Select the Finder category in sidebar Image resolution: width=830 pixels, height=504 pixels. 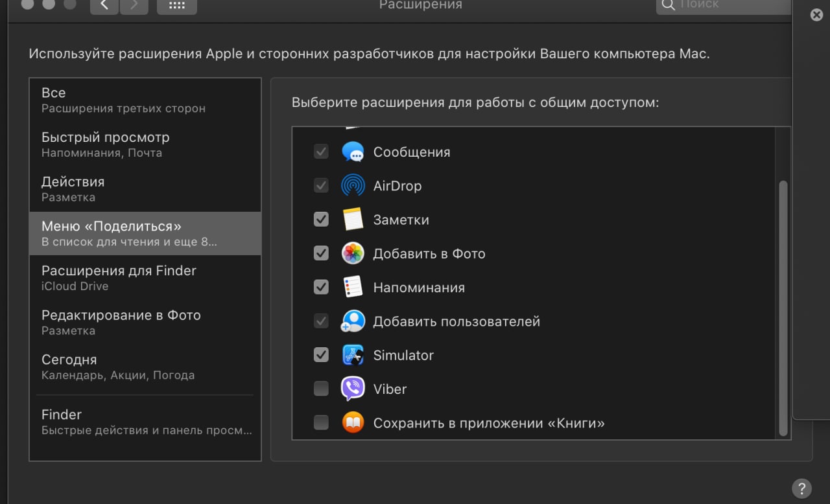point(145,422)
